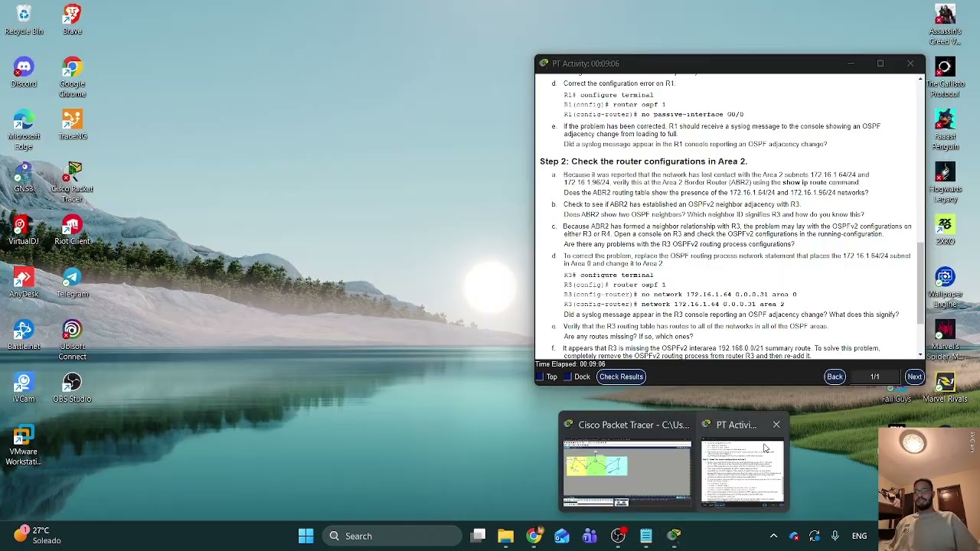Switch to Packet Tracer on the taskbar
This screenshot has height=551, width=980.
click(674, 536)
